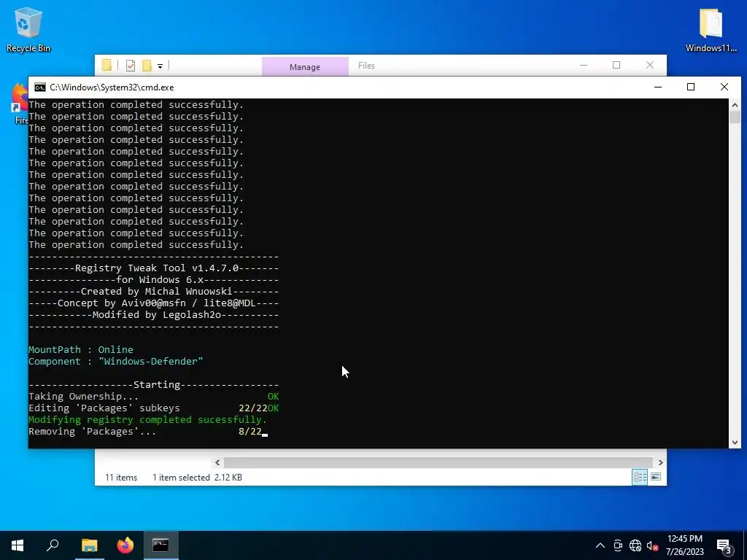Close the Explorer Files window
The height and width of the screenshot is (560, 747).
click(x=650, y=65)
